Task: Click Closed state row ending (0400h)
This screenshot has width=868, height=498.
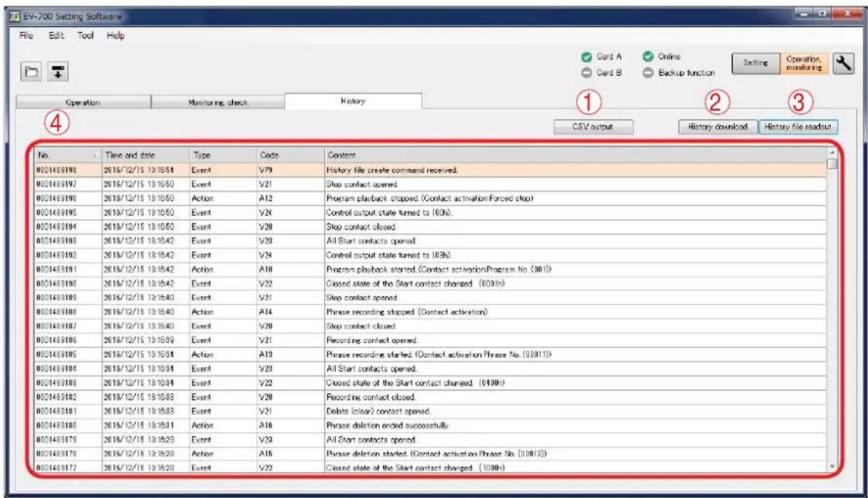Action: tap(431, 383)
